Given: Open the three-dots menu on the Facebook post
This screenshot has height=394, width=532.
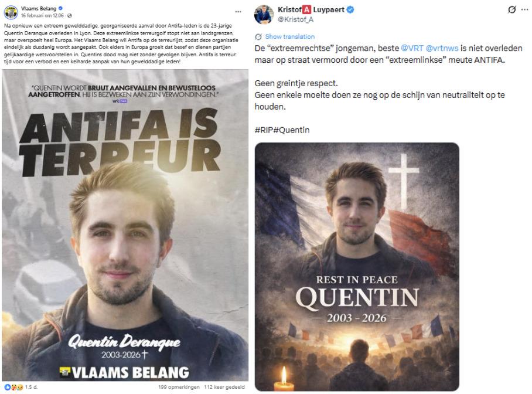Looking at the screenshot, I should point(238,12).
